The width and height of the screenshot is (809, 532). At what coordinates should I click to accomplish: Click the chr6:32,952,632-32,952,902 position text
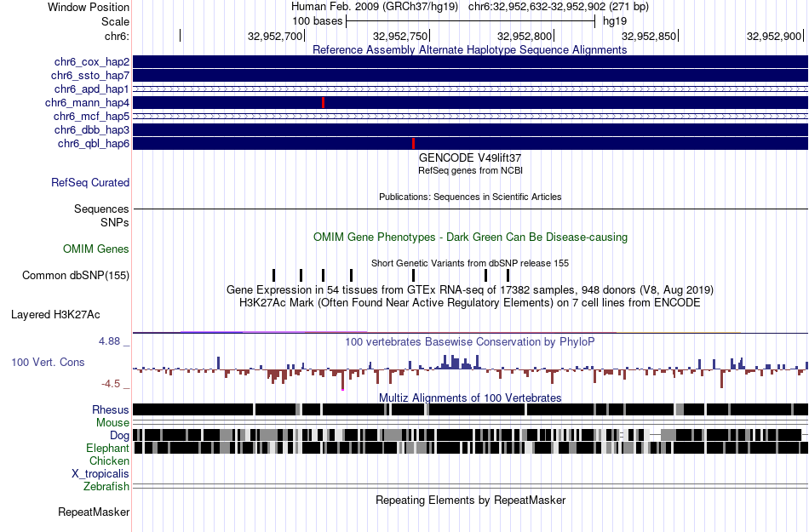pos(559,7)
